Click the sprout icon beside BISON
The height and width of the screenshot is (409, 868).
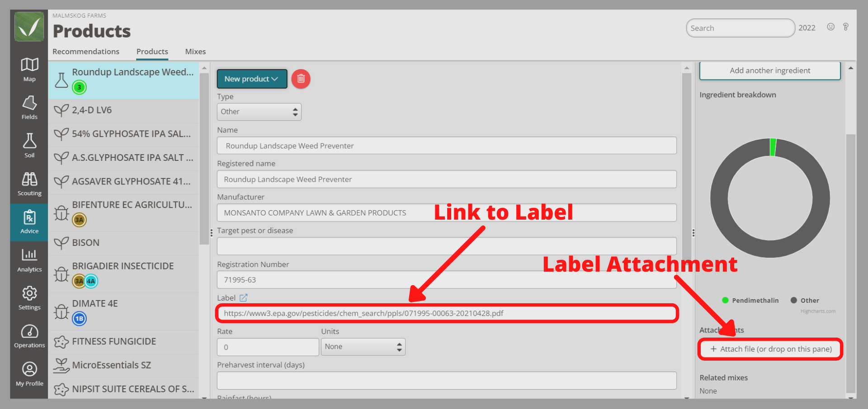pos(61,243)
